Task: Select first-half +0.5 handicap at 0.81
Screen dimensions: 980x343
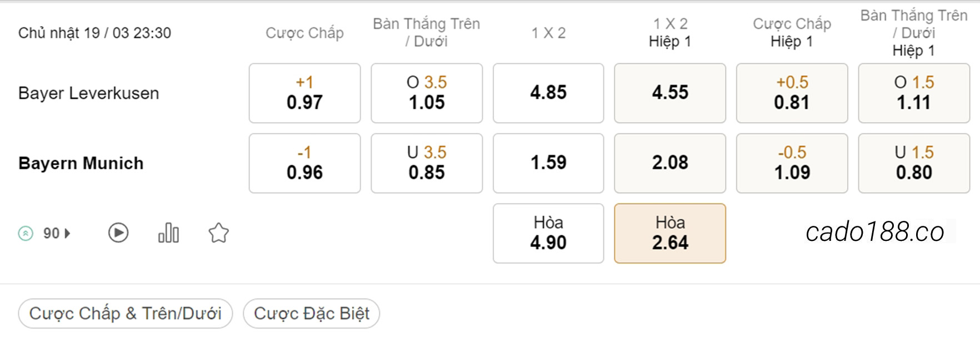Action: (x=792, y=93)
